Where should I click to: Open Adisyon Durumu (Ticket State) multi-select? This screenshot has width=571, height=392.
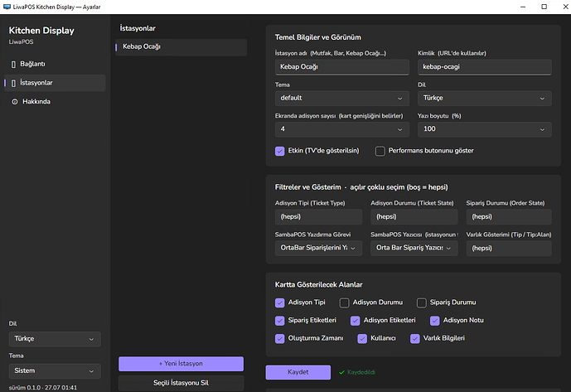click(x=414, y=217)
